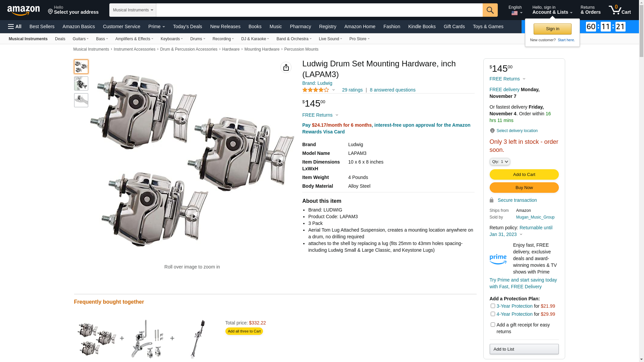Click the star rating icons
Viewport: 644px width, 362px height.
click(316, 90)
